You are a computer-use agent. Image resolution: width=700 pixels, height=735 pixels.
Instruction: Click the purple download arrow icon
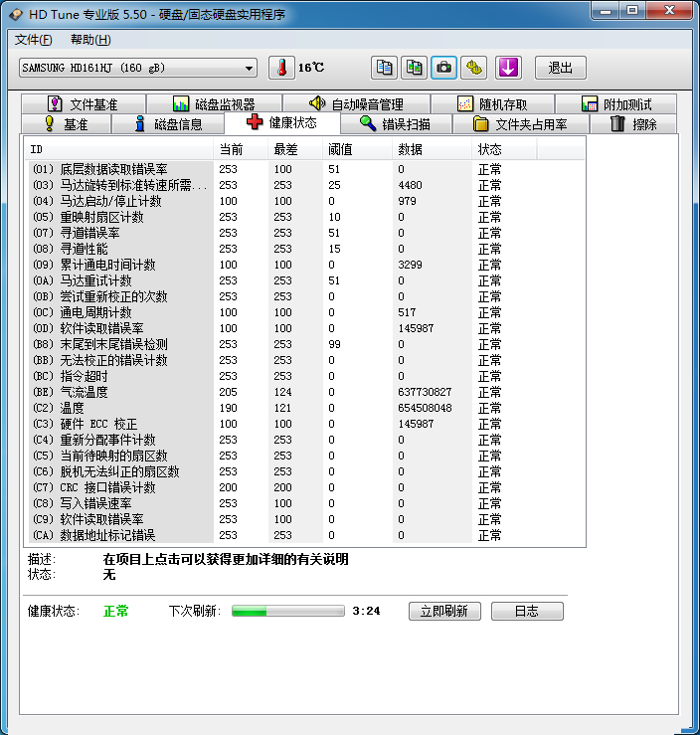(x=508, y=68)
